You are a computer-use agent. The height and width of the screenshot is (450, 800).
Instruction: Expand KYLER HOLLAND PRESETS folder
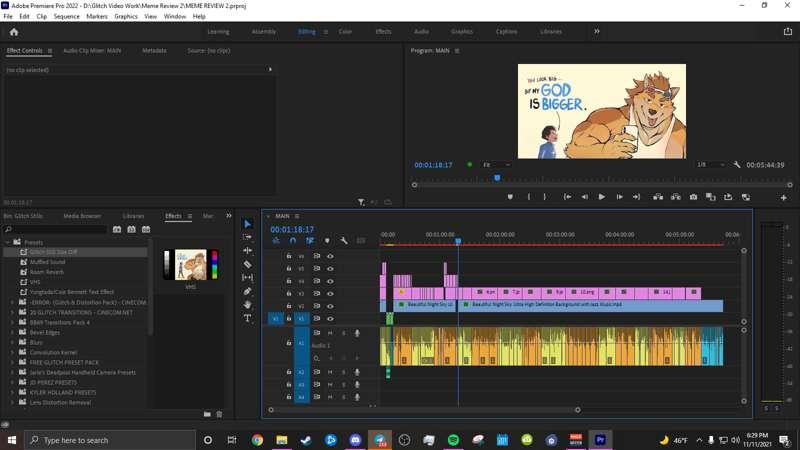point(12,392)
